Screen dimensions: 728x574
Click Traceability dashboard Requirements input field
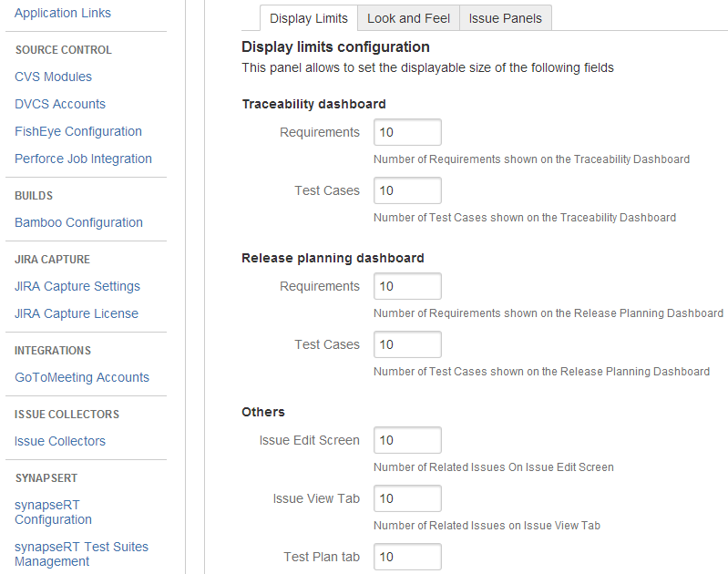(407, 132)
